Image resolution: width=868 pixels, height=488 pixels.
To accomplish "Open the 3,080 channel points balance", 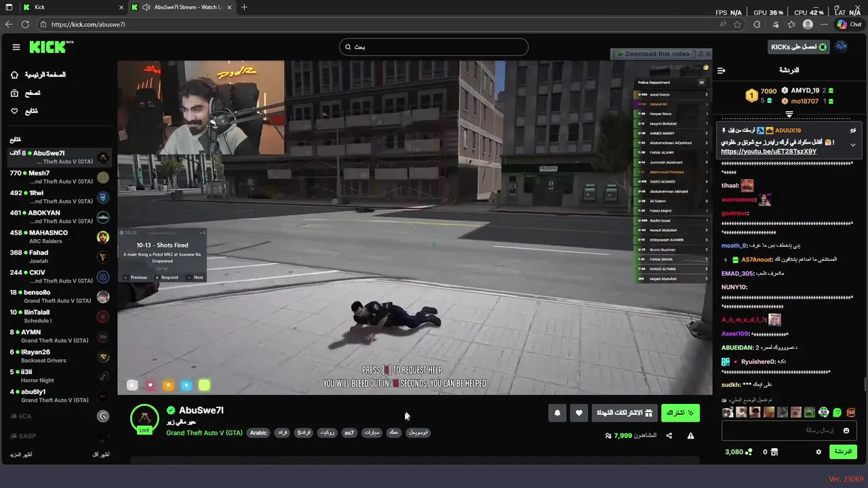I will pyautogui.click(x=738, y=452).
